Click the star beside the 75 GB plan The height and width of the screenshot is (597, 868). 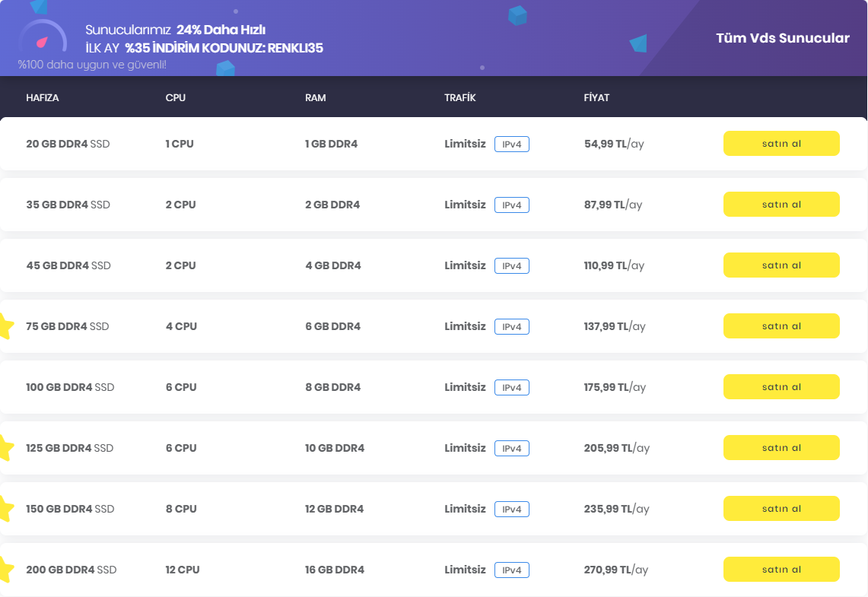click(5, 326)
